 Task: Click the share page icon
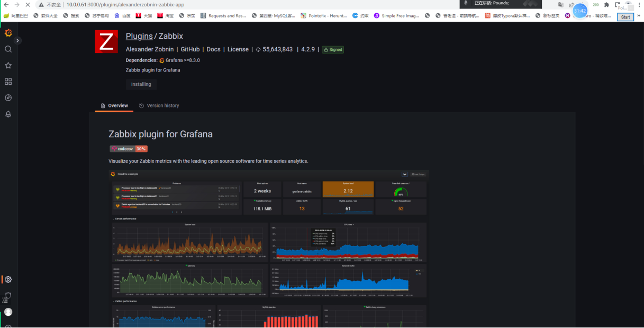[572, 5]
